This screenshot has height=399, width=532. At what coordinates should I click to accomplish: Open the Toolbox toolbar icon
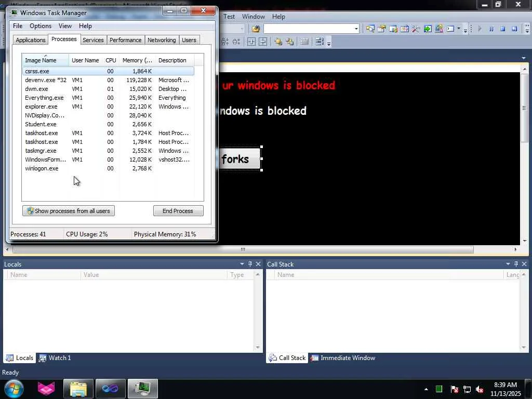click(x=416, y=29)
